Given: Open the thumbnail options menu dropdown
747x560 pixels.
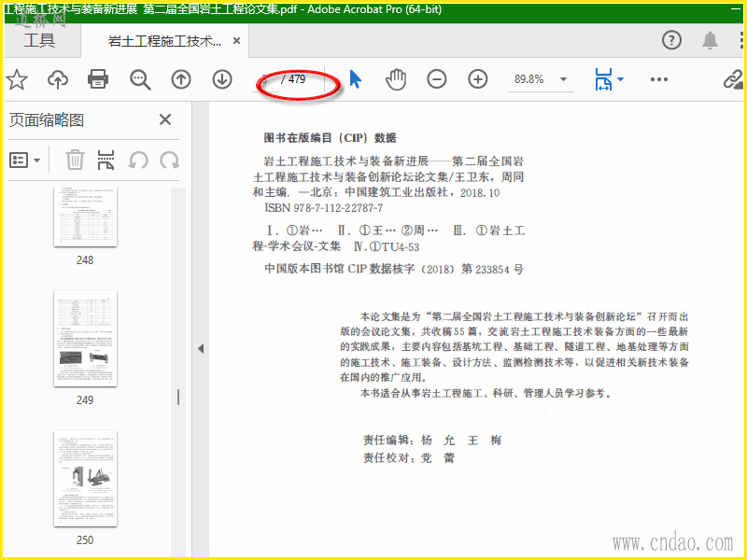Looking at the screenshot, I should click(24, 161).
